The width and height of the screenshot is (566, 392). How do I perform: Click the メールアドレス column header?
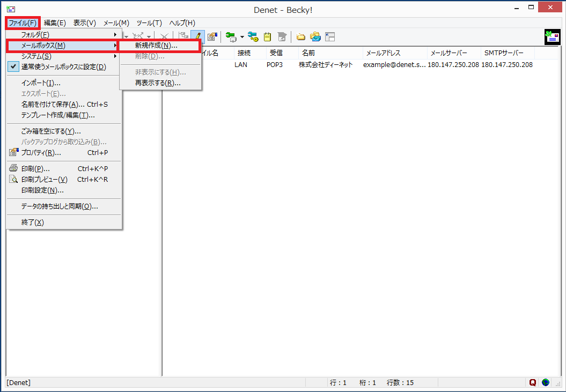(395, 53)
